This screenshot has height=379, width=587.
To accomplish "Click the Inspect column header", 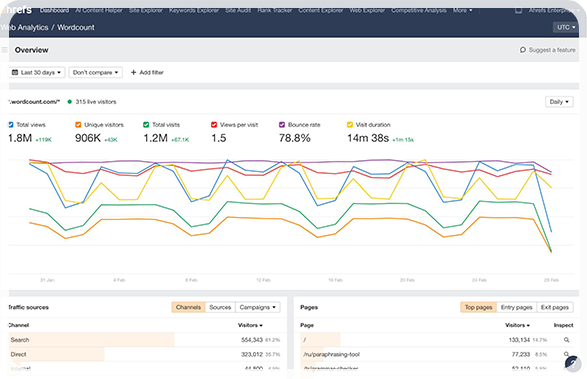I will coord(563,325).
